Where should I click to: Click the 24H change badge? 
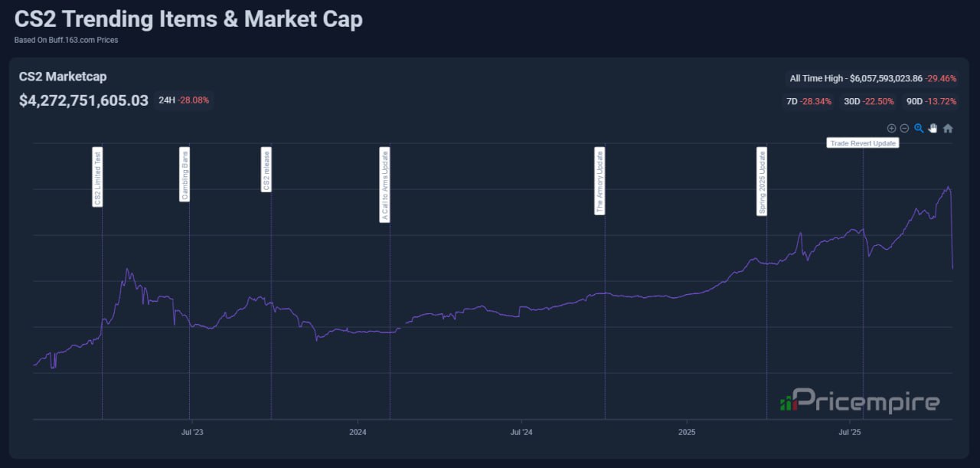tap(183, 100)
